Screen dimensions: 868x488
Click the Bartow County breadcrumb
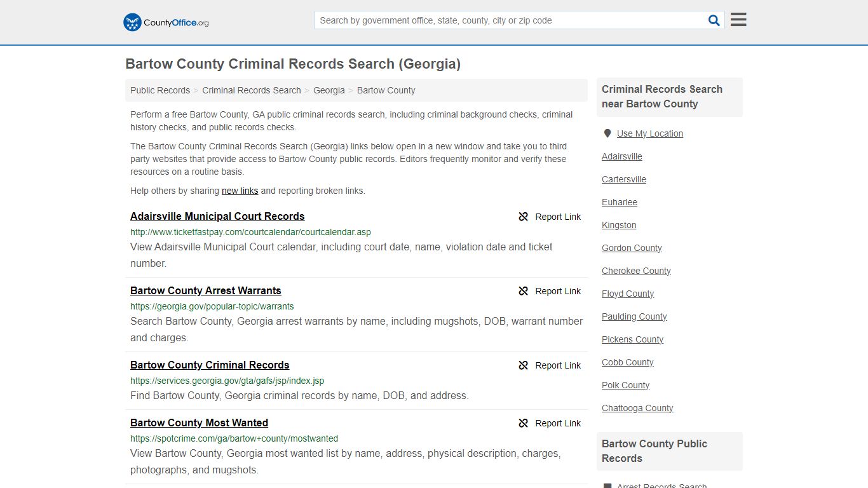(x=386, y=90)
